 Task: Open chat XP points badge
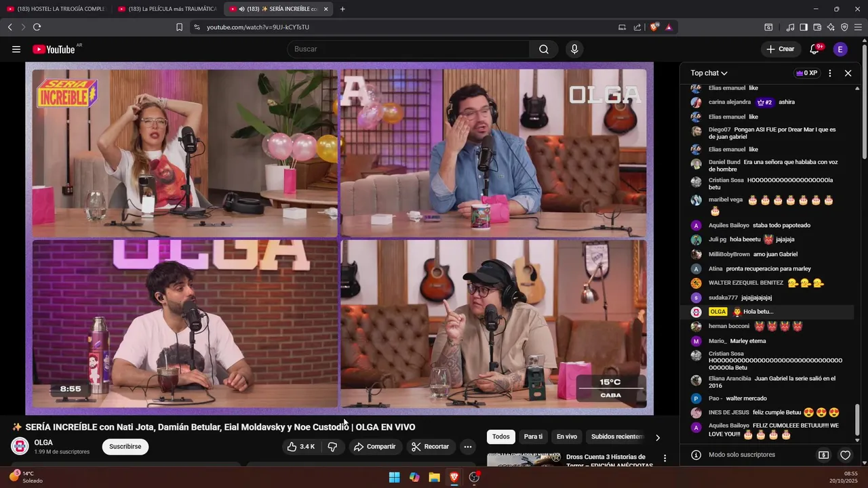[x=807, y=73]
